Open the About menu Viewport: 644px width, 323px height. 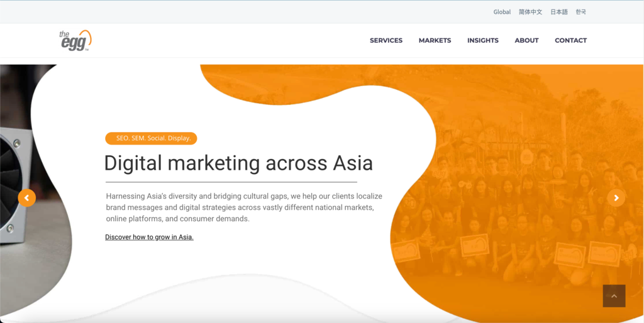(x=526, y=40)
